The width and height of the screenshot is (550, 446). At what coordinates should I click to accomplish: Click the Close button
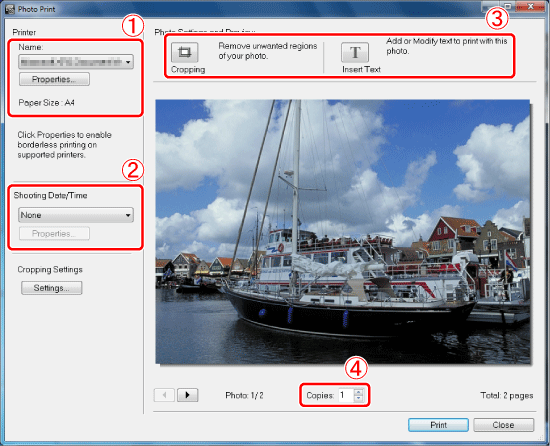point(503,425)
